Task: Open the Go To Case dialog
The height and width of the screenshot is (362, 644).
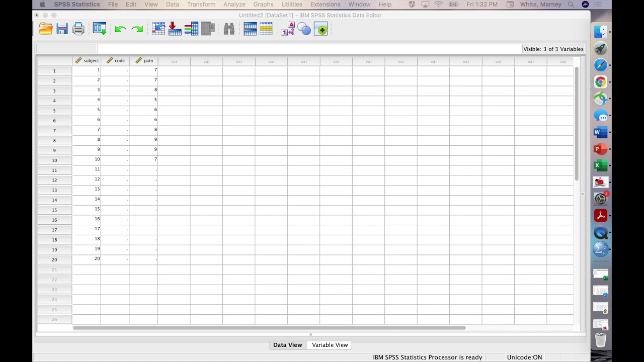Action: [x=158, y=29]
